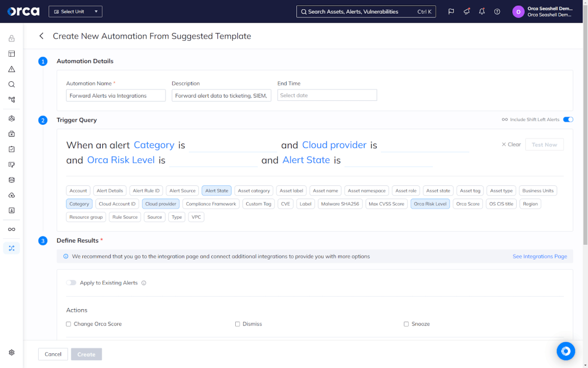Open the help question mark icon
Screen dimensions: 588x368
(497, 11)
